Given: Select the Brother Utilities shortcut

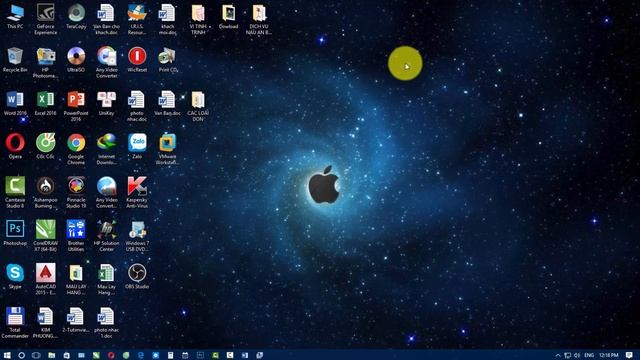Looking at the screenshot, I should click(76, 236).
